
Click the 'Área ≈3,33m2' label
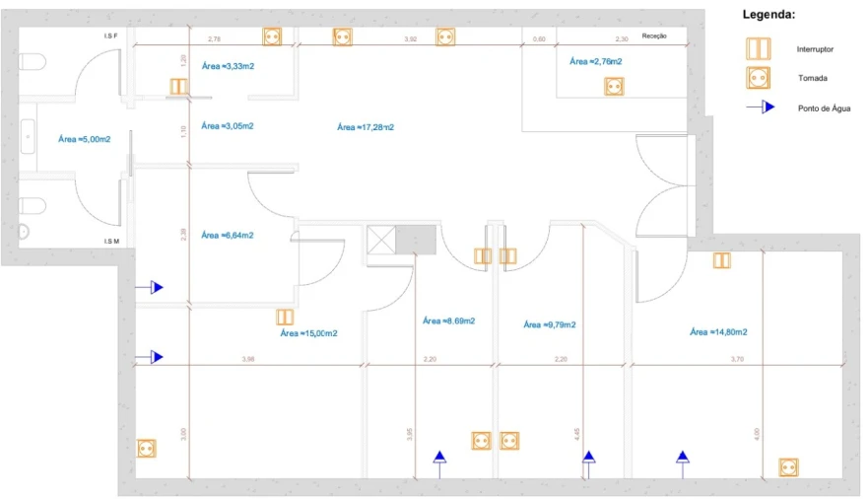pyautogui.click(x=228, y=66)
